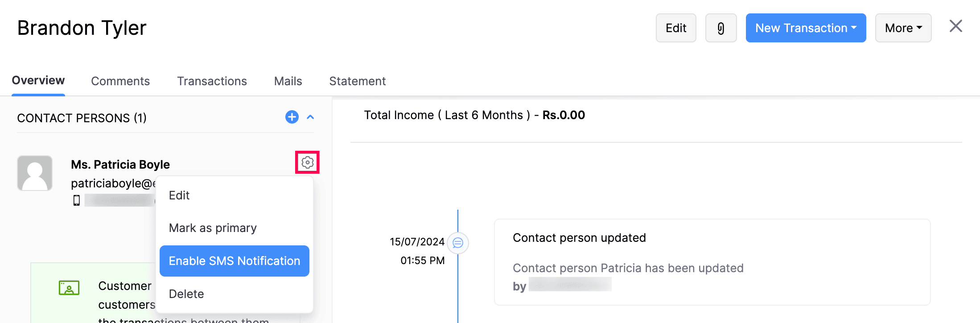
Task: Click the timeline comment bubble icon
Action: point(458,243)
